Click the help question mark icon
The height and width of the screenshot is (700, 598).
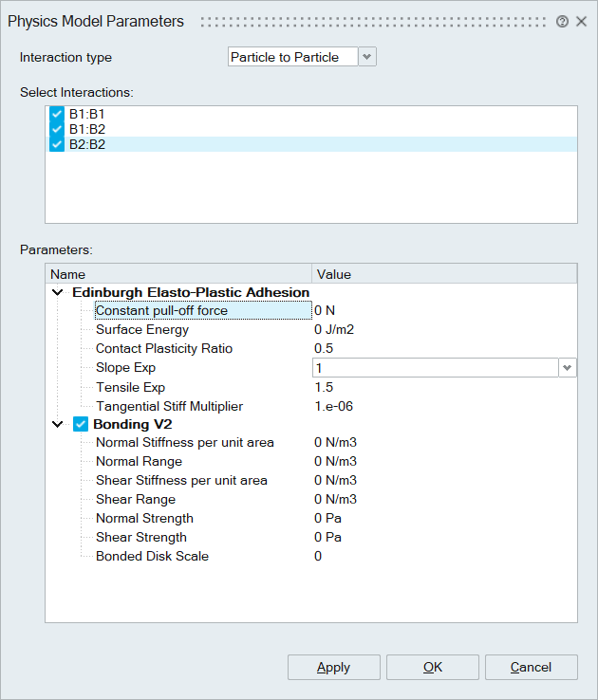click(562, 22)
